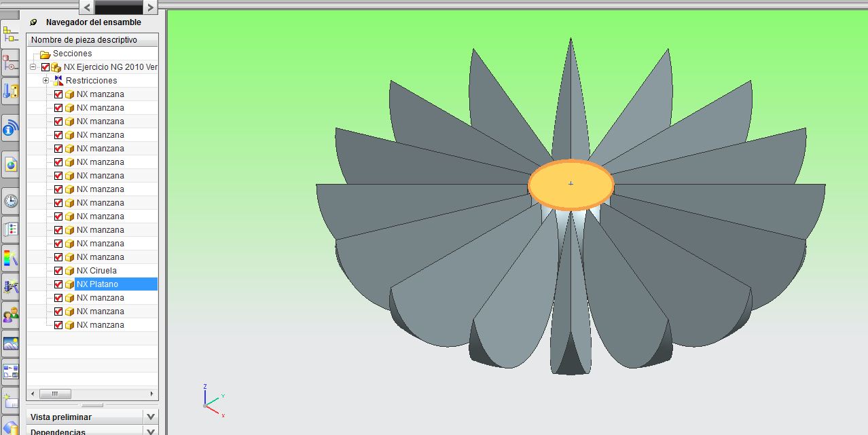Open the Assembly Navigator resource tab
The height and width of the screenshot is (435, 868).
10,33
